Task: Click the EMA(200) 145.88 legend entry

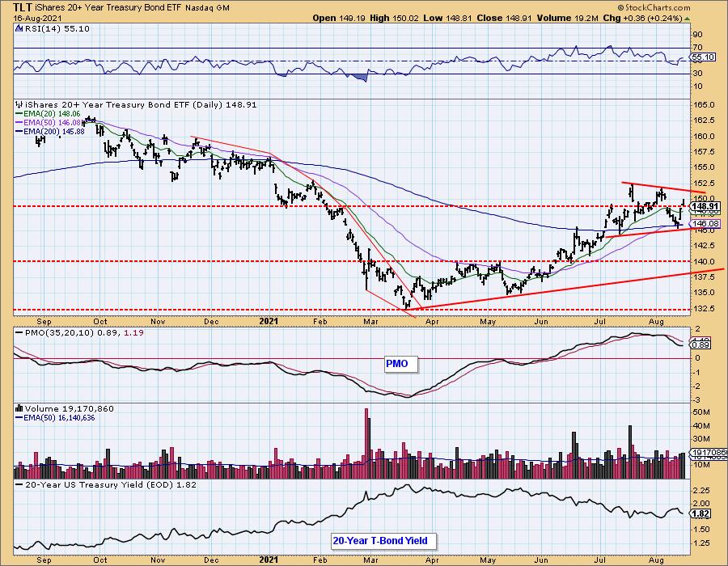Action: click(x=49, y=131)
